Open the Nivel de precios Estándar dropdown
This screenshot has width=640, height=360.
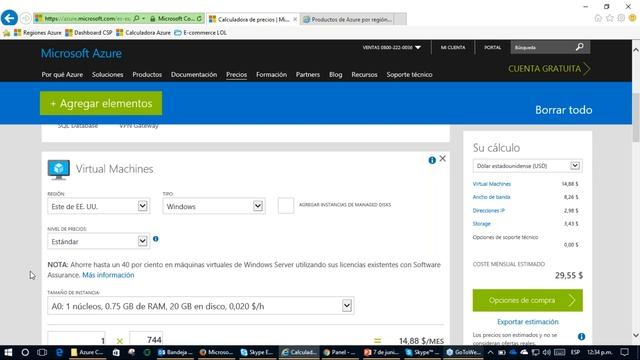[x=98, y=241]
